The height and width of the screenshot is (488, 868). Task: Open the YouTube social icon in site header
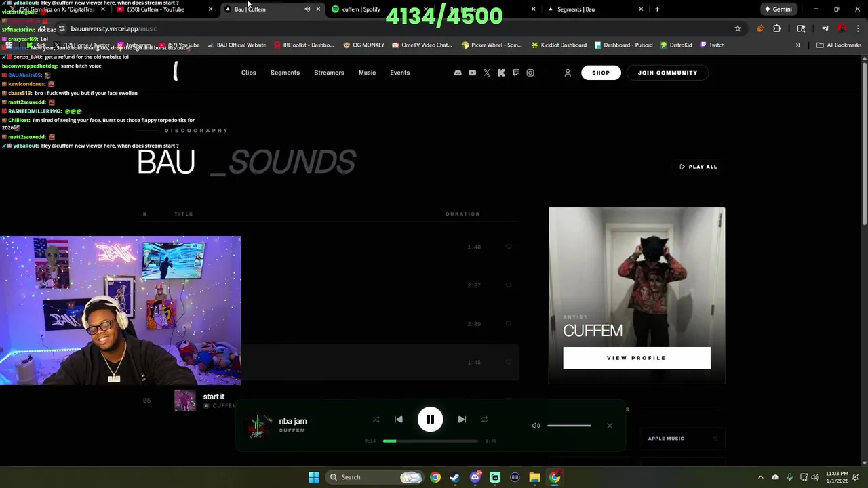coord(472,73)
